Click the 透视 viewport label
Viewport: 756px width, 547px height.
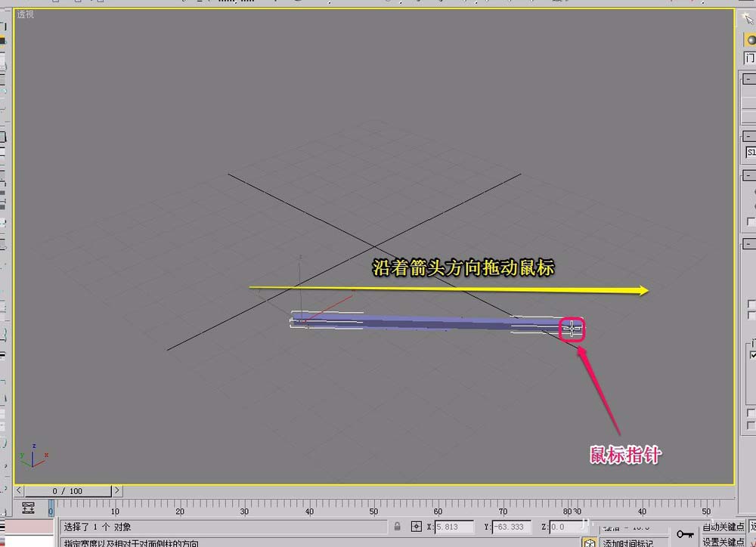pyautogui.click(x=25, y=14)
